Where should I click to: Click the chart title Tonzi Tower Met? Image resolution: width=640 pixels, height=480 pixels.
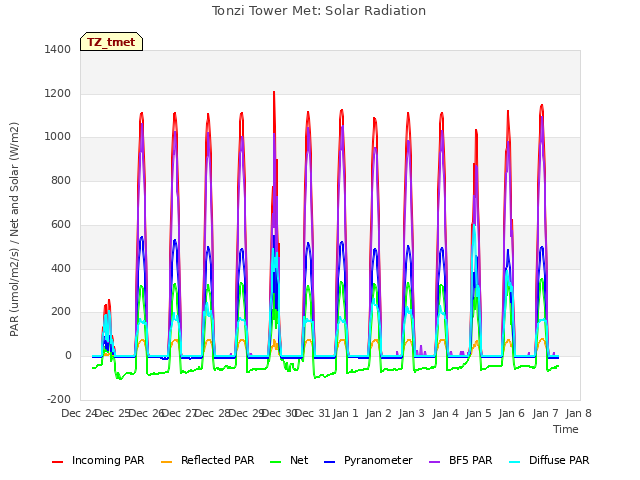pyautogui.click(x=319, y=11)
